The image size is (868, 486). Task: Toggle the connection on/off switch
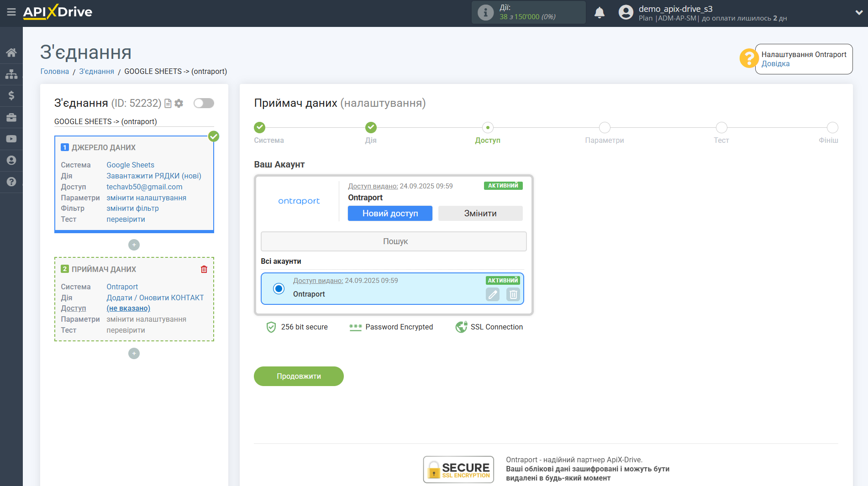tap(204, 103)
